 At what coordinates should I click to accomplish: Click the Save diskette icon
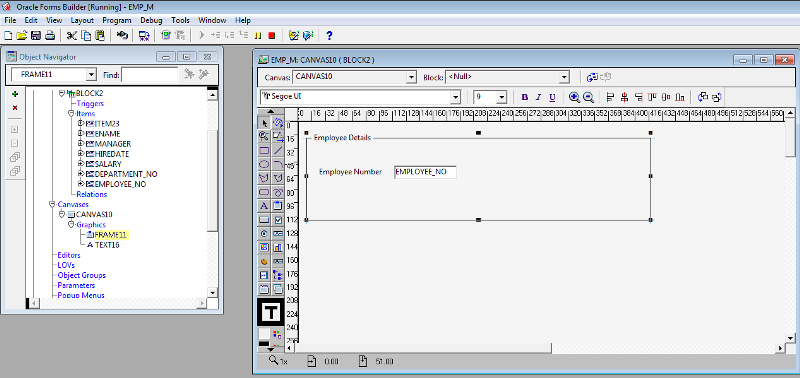point(36,36)
